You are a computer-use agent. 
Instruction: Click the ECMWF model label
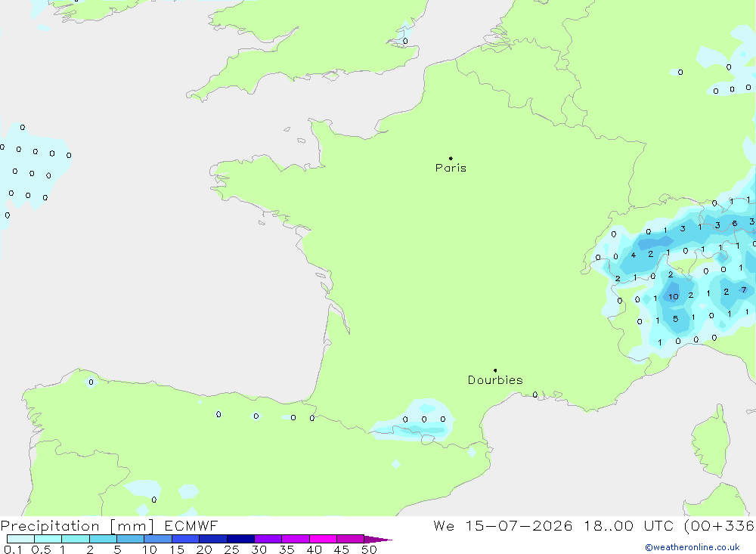coord(191,526)
